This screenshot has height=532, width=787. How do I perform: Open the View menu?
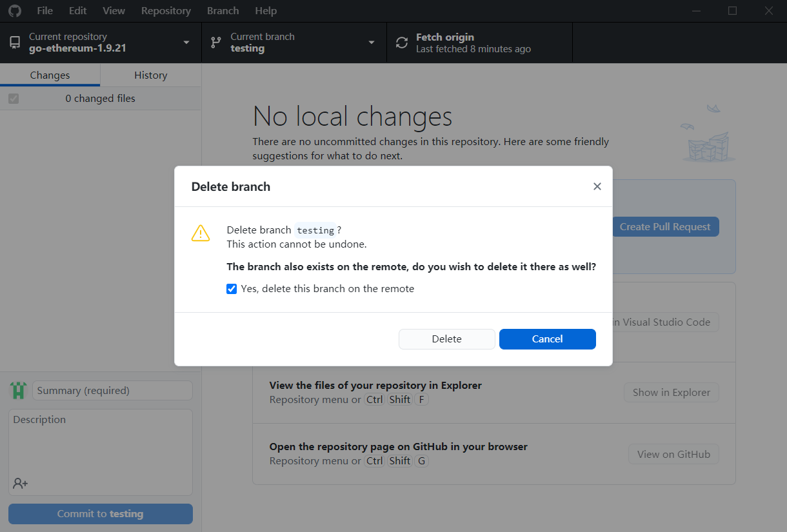114,11
